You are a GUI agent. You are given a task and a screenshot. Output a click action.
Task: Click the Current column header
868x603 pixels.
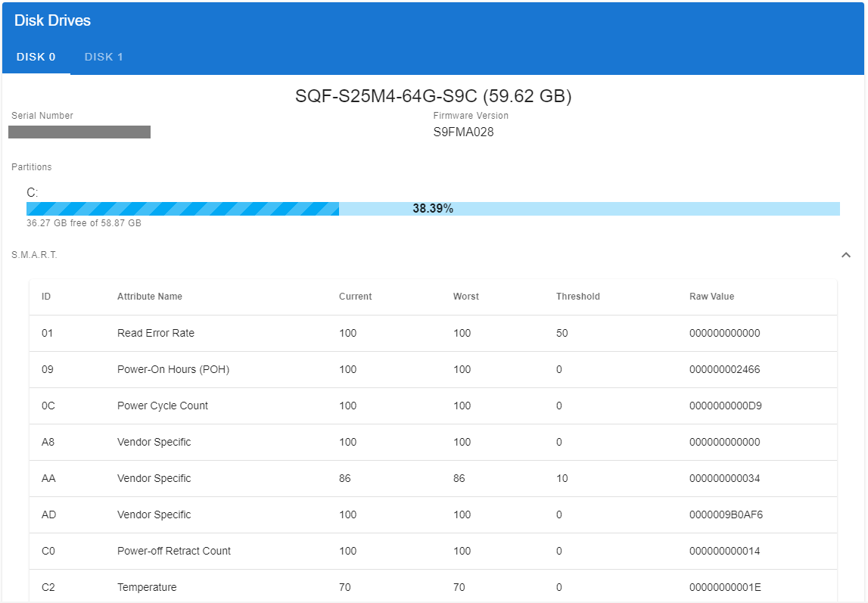tap(355, 297)
